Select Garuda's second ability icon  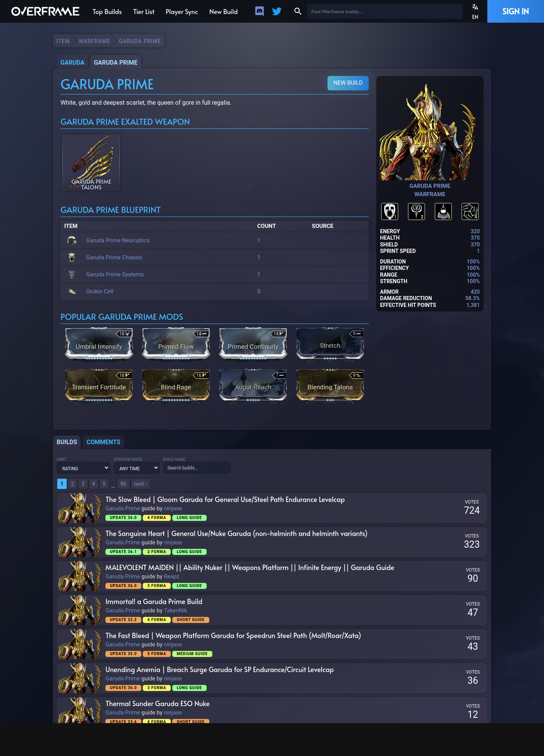click(416, 211)
